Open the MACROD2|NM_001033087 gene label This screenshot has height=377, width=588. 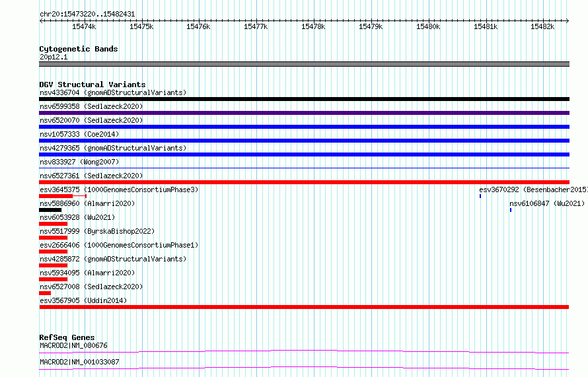(x=79, y=362)
